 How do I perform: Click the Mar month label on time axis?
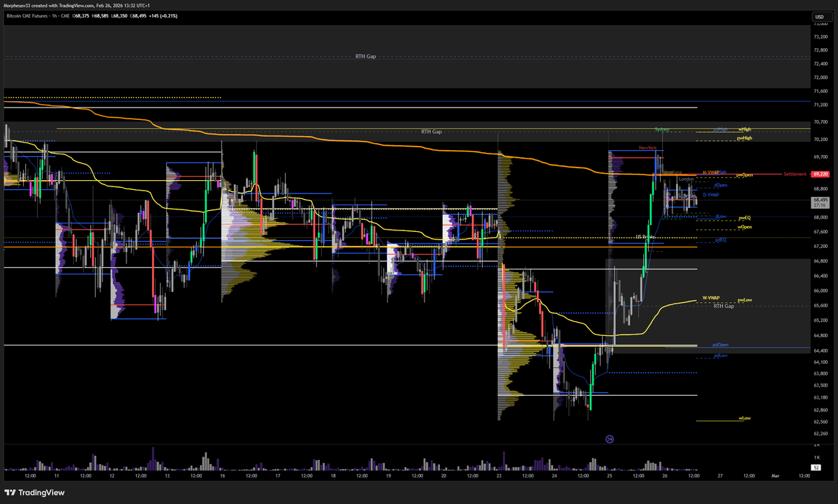pyautogui.click(x=775, y=475)
